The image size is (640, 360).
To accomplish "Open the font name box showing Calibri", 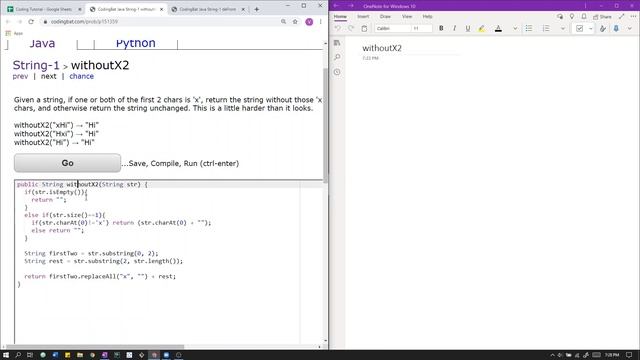I will point(393,29).
